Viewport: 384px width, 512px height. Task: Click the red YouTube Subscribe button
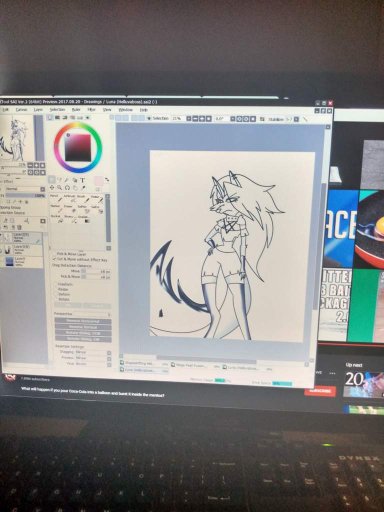[x=320, y=391]
